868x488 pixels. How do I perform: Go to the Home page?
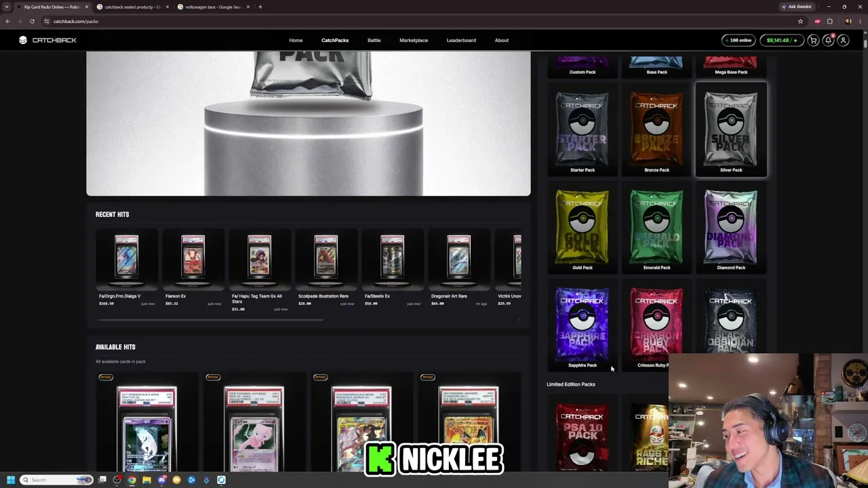(296, 40)
